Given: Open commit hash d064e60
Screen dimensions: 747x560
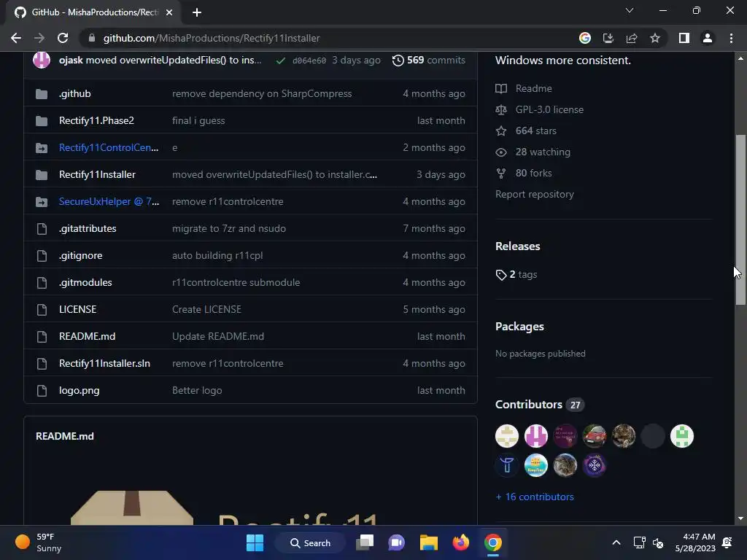Looking at the screenshot, I should [309, 61].
